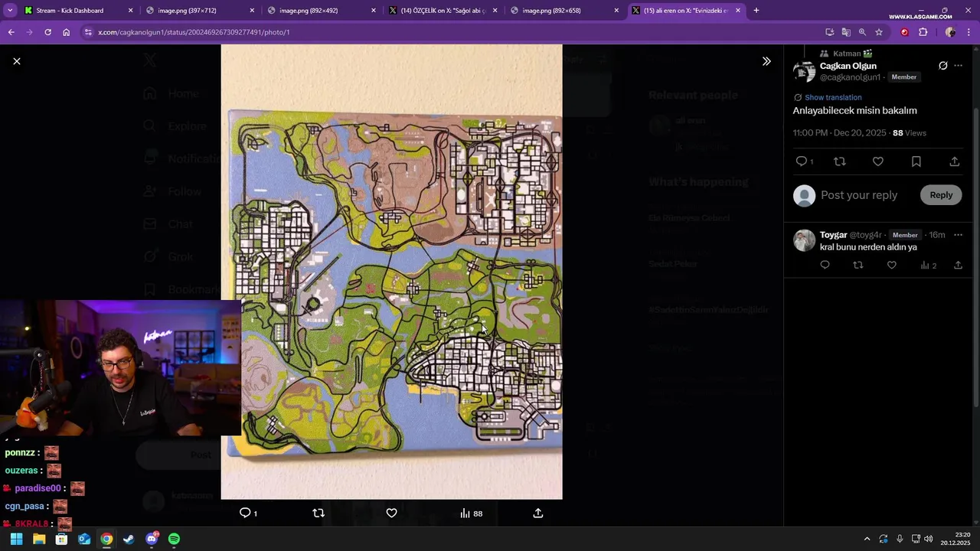Open the Chrome profile avatar
The image size is (980, 551).
[x=950, y=32]
